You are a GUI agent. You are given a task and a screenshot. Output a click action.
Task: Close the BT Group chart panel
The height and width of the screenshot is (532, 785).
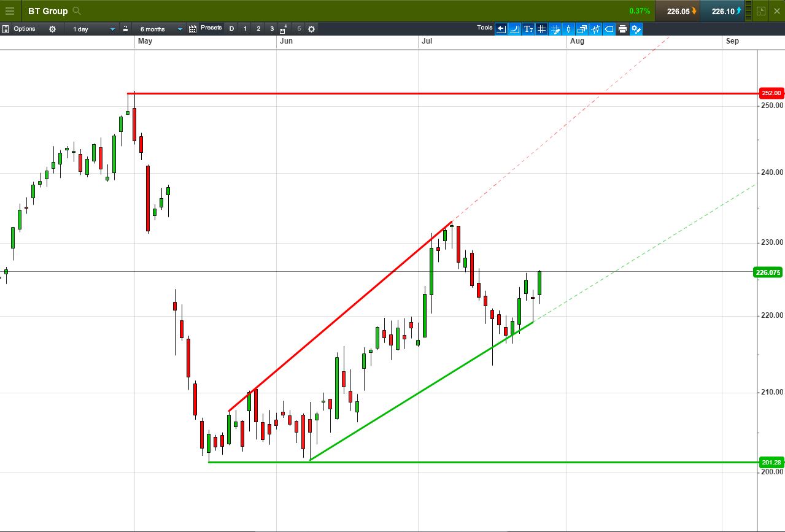pyautogui.click(x=778, y=11)
